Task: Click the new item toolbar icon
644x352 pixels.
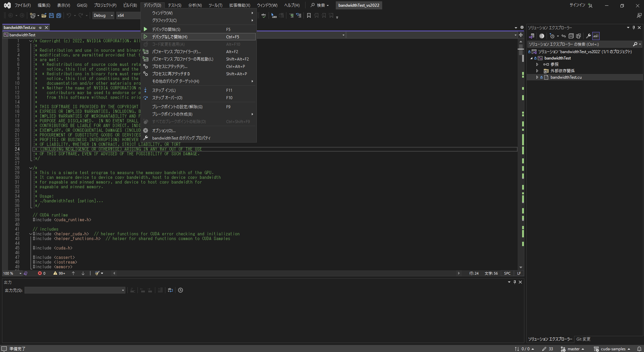Action: coord(33,15)
